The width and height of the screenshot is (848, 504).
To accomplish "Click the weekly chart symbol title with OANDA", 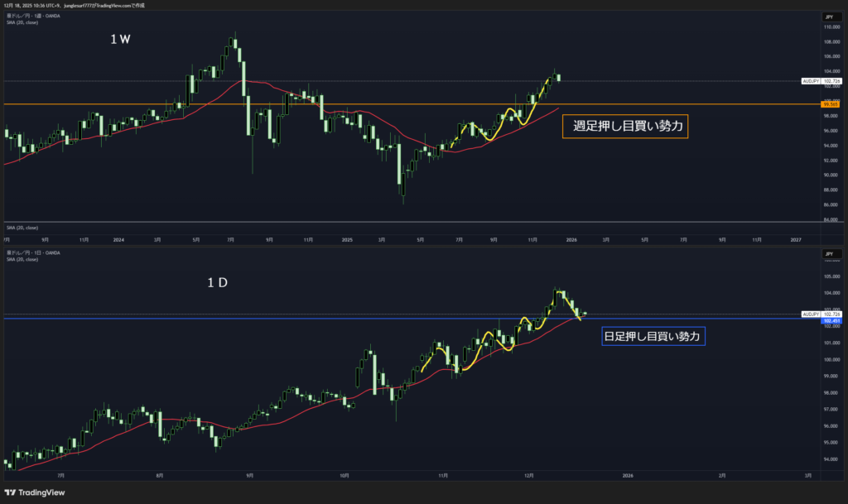I will [x=35, y=16].
